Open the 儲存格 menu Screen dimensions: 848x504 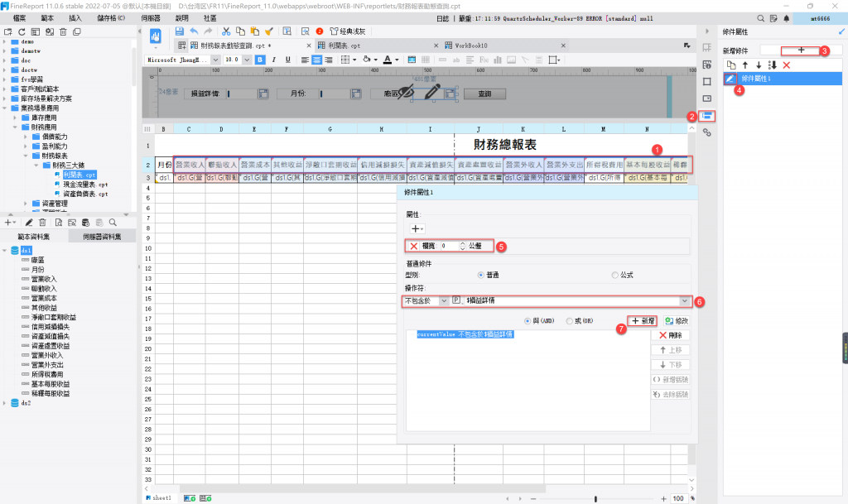pyautogui.click(x=111, y=18)
